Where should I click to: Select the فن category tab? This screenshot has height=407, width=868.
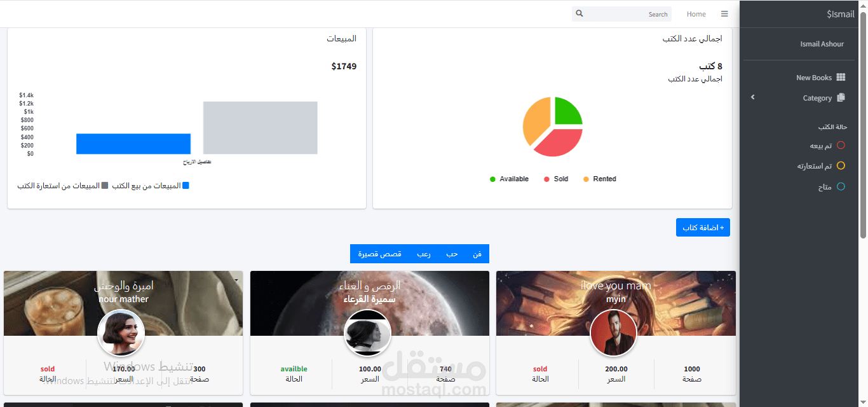coord(477,254)
